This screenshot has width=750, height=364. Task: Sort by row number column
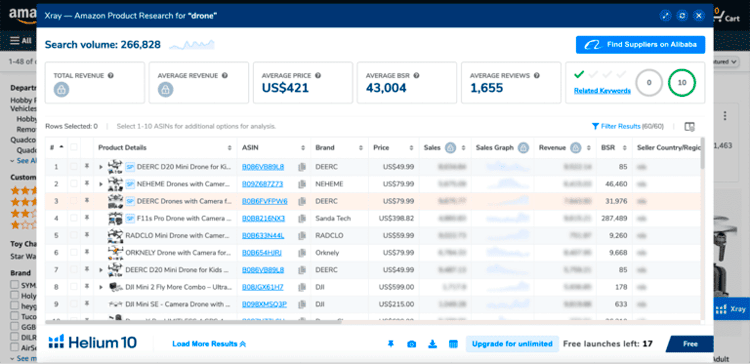point(61,147)
